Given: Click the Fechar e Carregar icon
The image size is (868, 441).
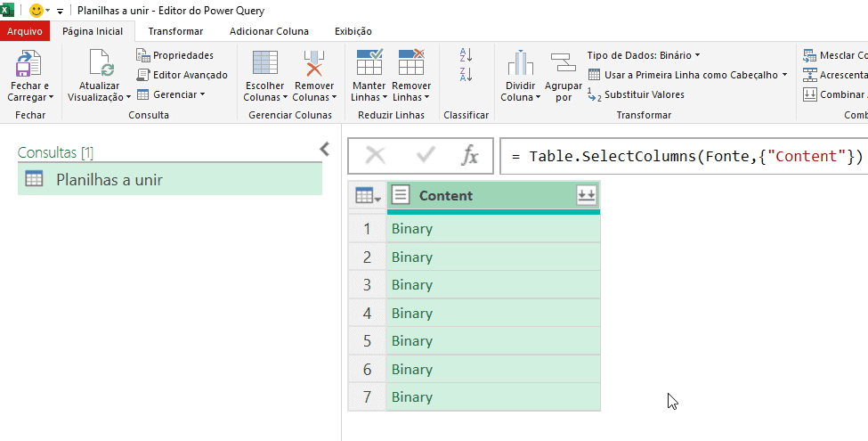Looking at the screenshot, I should point(28,63).
